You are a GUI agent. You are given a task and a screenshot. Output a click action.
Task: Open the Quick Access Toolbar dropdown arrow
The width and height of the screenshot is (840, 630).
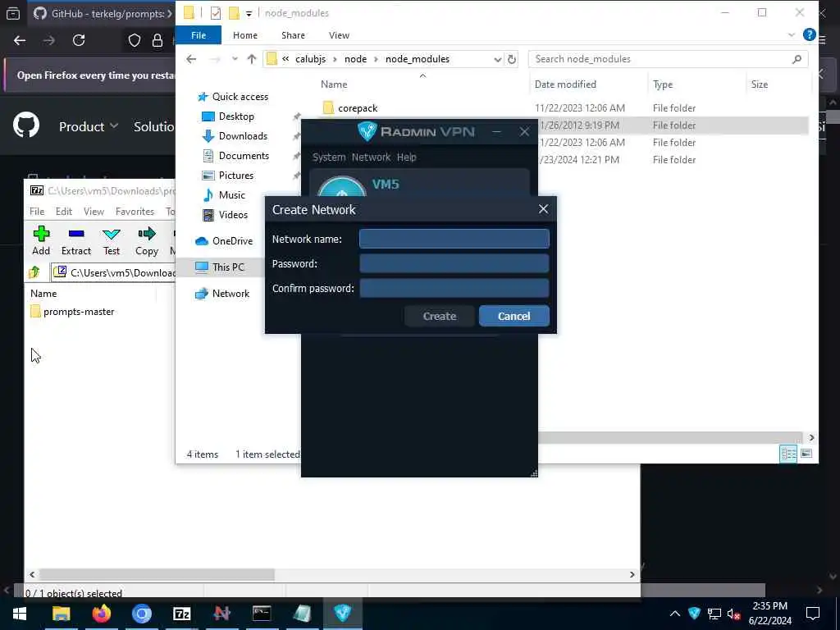click(249, 13)
